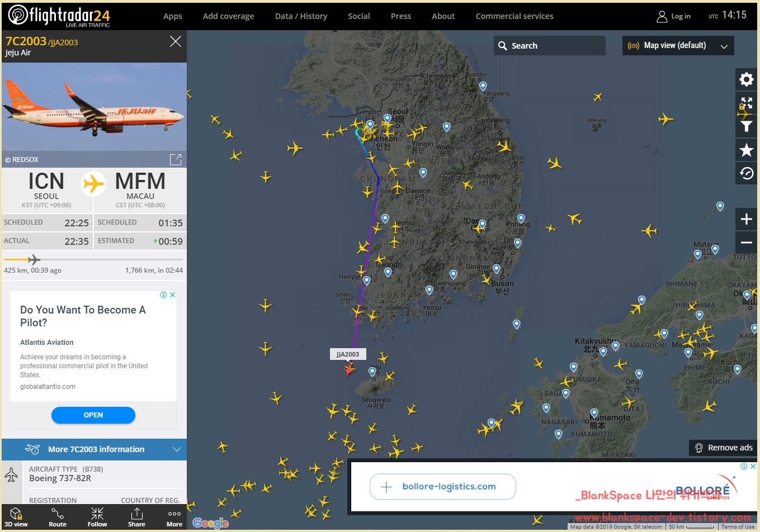Open the Social menu
Screen dimensions: 760x532
coord(359,16)
